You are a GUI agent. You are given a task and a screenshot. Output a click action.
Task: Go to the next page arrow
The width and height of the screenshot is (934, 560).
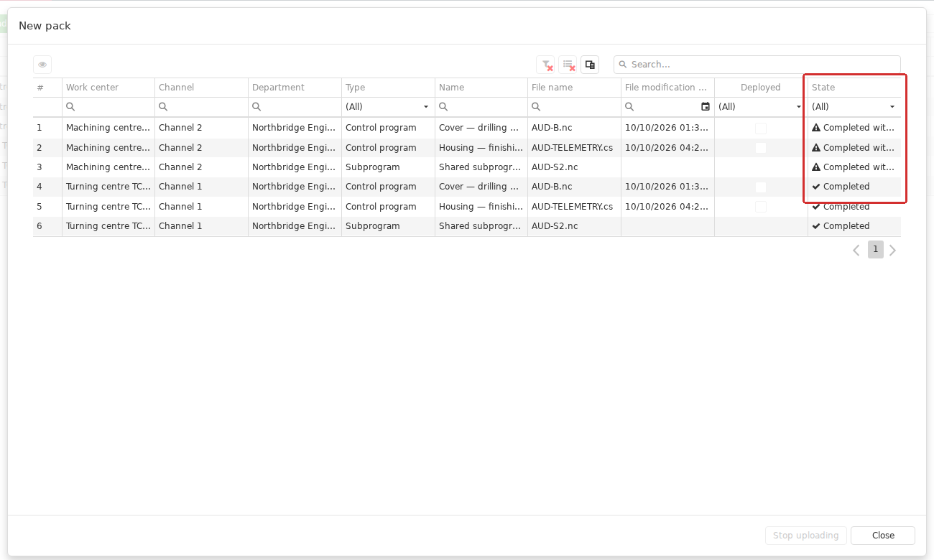pyautogui.click(x=892, y=251)
